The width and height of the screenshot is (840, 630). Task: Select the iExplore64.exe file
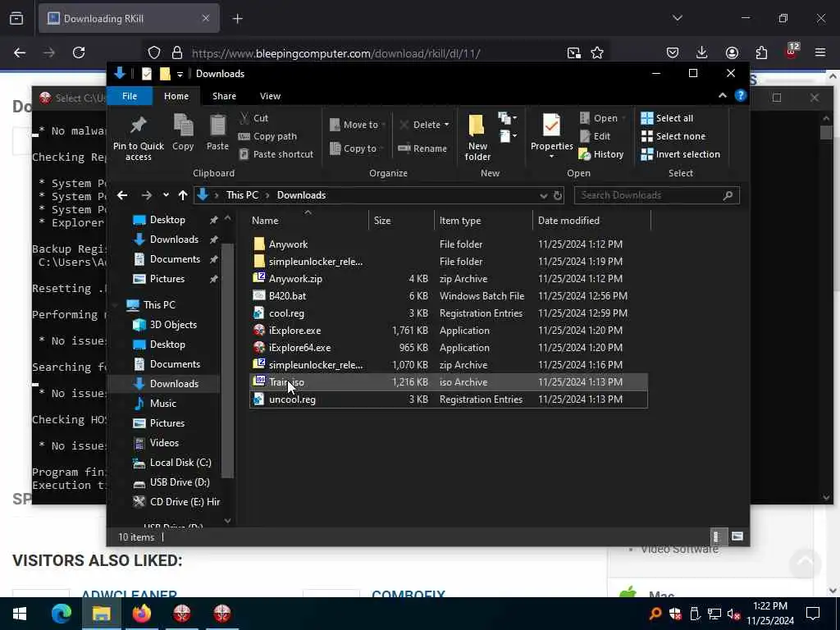pos(449,348)
